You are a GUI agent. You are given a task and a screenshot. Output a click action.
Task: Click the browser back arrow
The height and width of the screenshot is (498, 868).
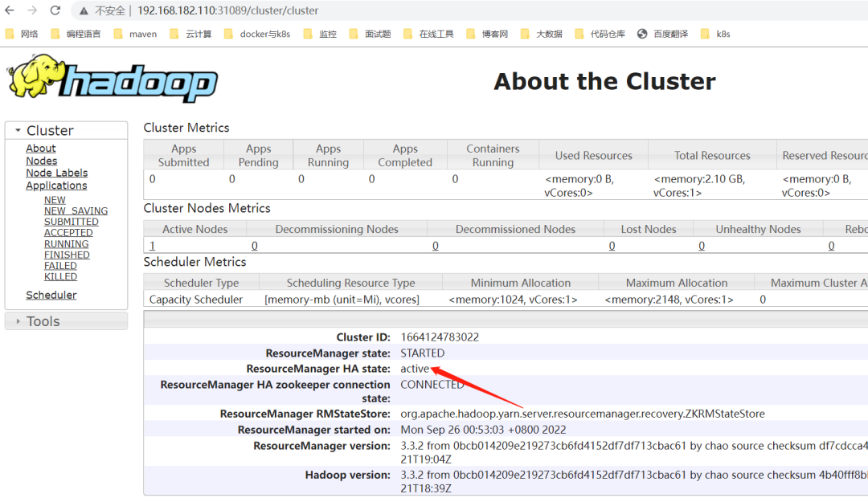(10, 10)
